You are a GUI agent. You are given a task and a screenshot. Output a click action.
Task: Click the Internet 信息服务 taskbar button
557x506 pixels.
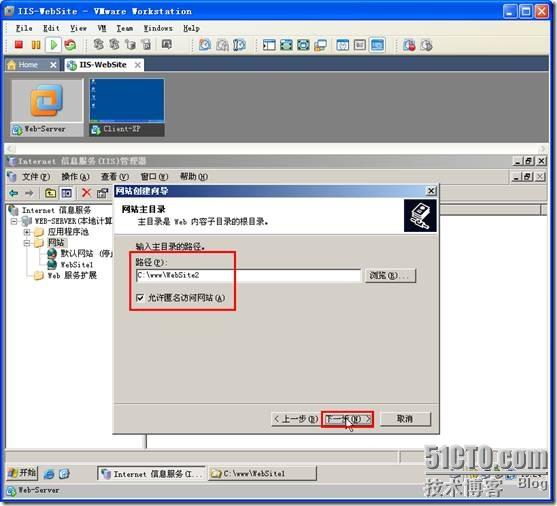point(152,474)
